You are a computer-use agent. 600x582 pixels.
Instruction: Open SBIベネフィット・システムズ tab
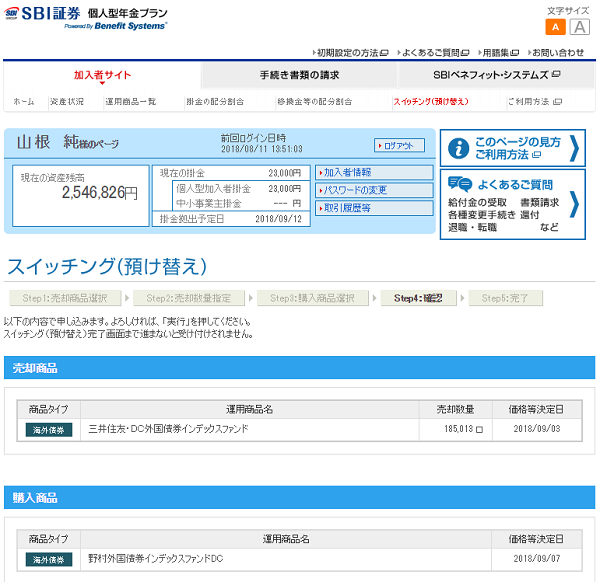(497, 75)
